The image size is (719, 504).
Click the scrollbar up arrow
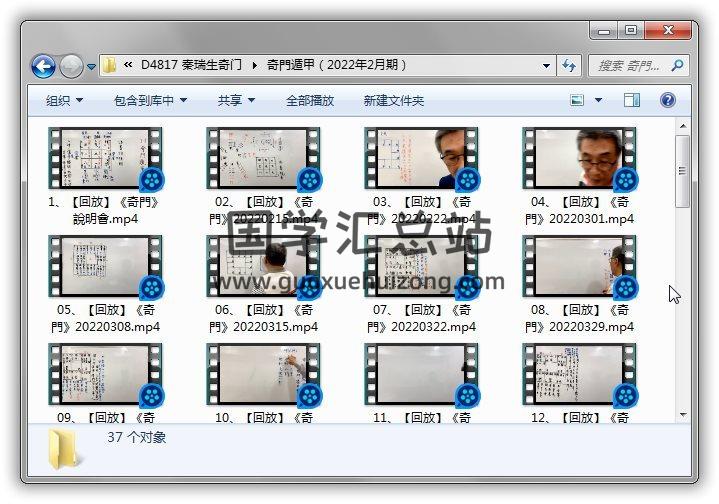click(x=683, y=126)
